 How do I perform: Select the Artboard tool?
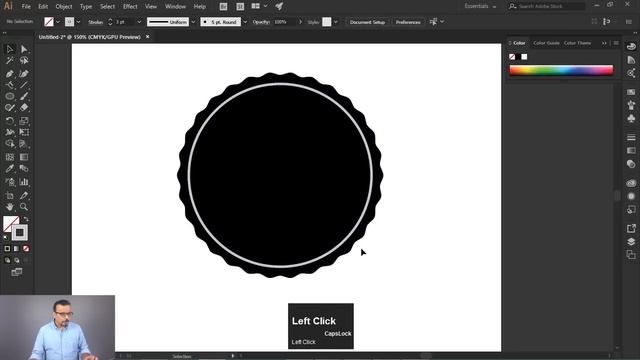tap(10, 196)
